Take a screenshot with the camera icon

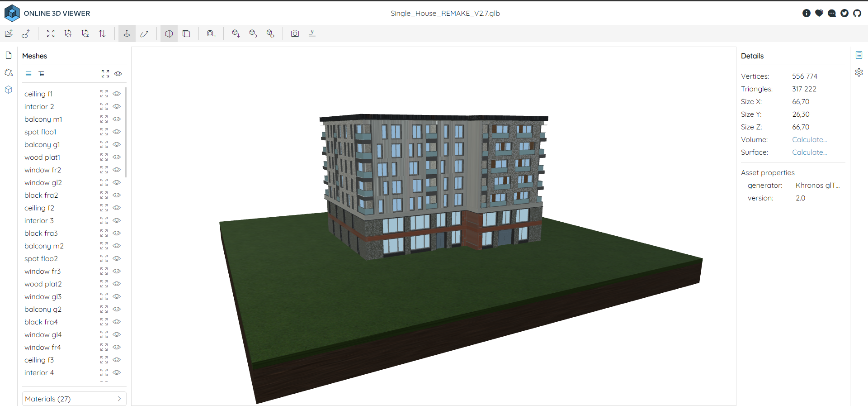(x=295, y=33)
